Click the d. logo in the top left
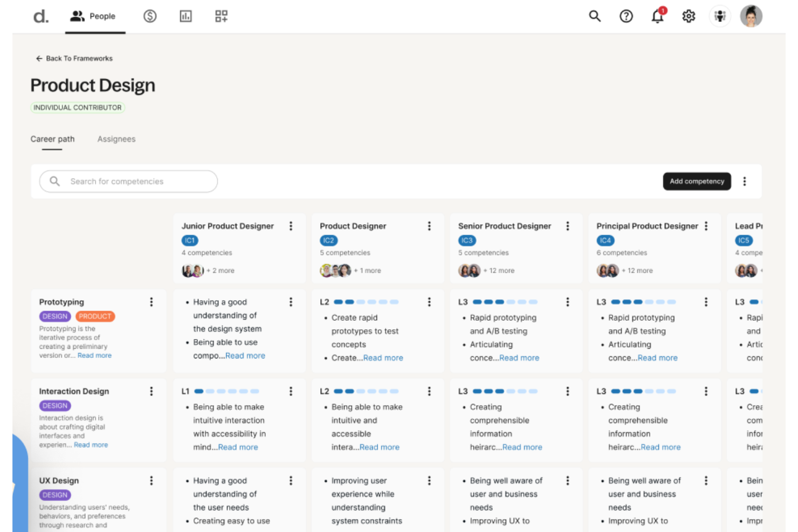 coord(40,16)
